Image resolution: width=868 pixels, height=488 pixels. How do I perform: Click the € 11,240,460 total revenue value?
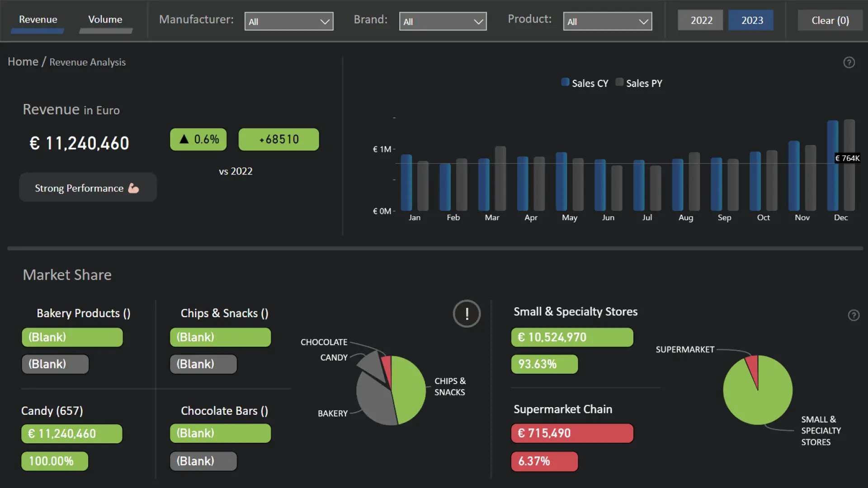(80, 143)
